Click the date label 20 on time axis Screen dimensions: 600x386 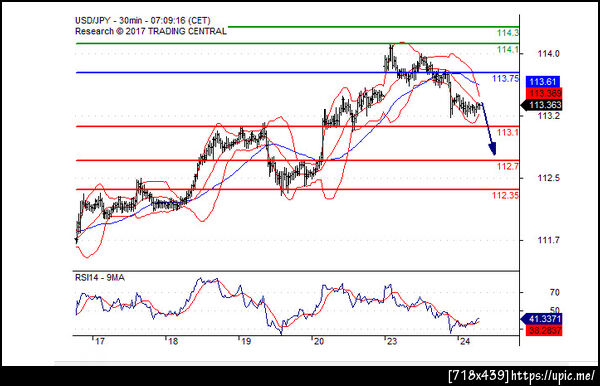click(x=319, y=342)
